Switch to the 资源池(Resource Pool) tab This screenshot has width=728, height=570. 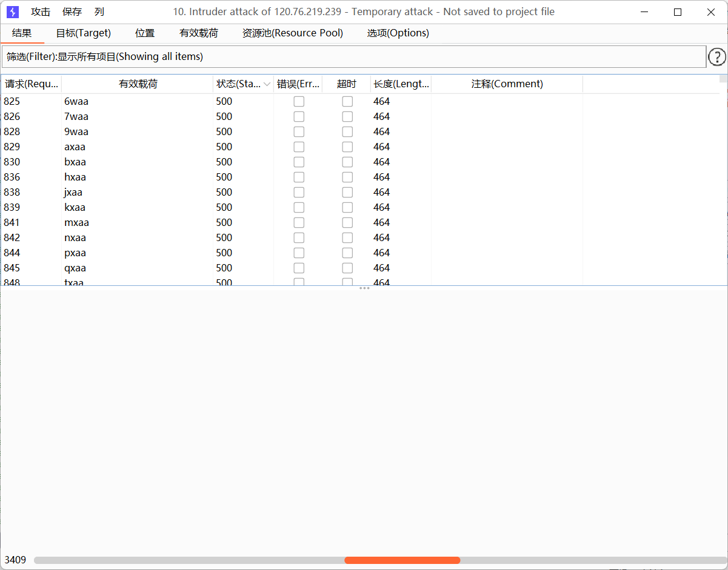point(293,33)
